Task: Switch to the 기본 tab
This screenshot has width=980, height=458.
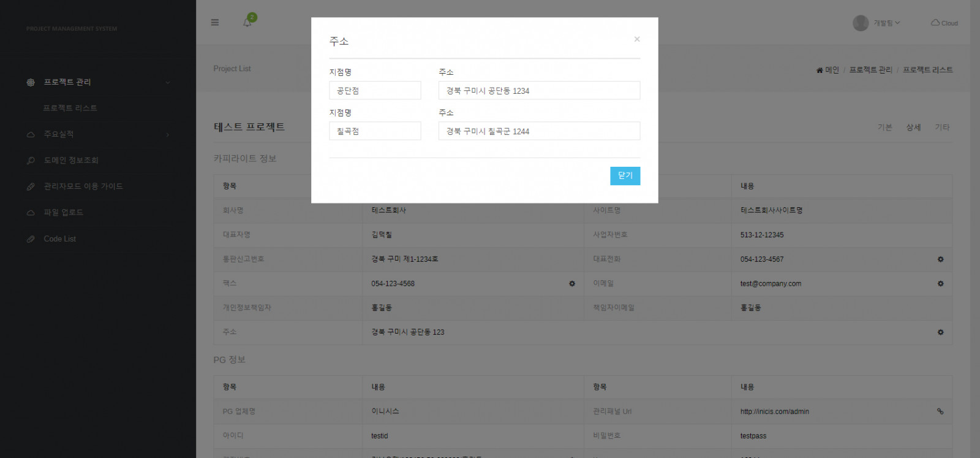Action: coord(884,128)
